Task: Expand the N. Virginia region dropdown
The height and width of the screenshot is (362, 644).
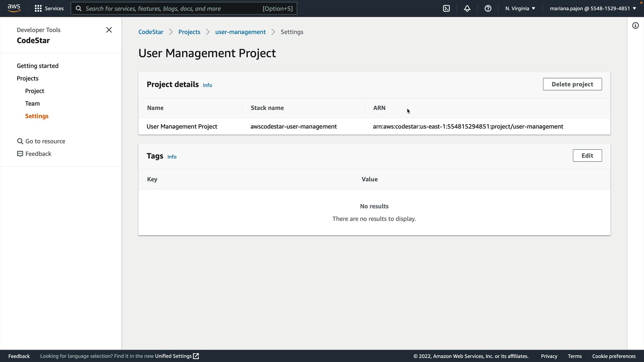Action: pyautogui.click(x=520, y=8)
